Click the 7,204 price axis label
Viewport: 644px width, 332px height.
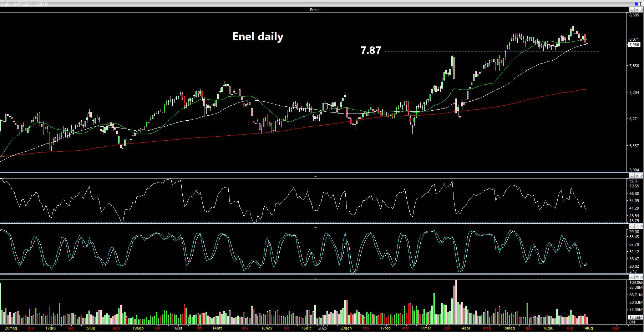tap(634, 92)
